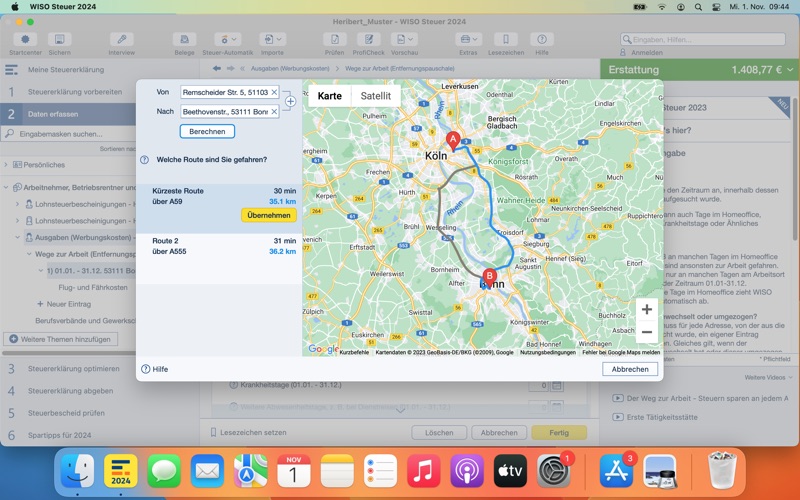This screenshot has width=800, height=500.
Task: Collapse the Arbeitnehmer, Betriebsrentner section
Action: (6, 187)
